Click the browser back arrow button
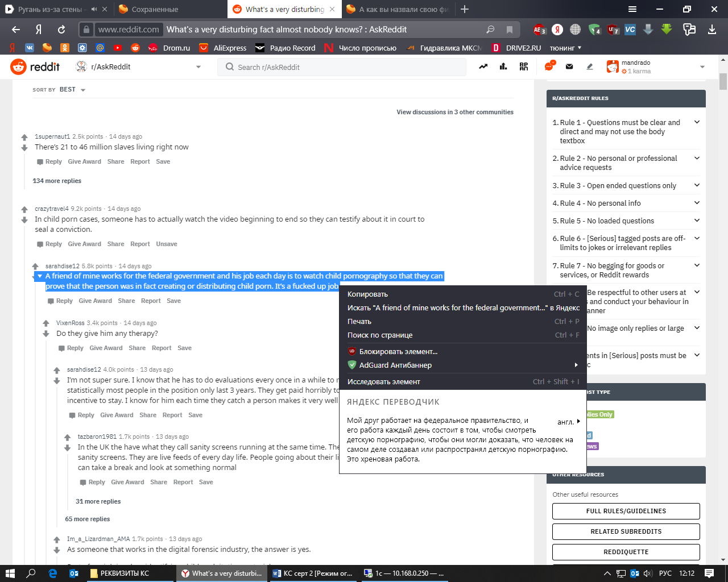The width and height of the screenshot is (728, 582). pyautogui.click(x=16, y=30)
